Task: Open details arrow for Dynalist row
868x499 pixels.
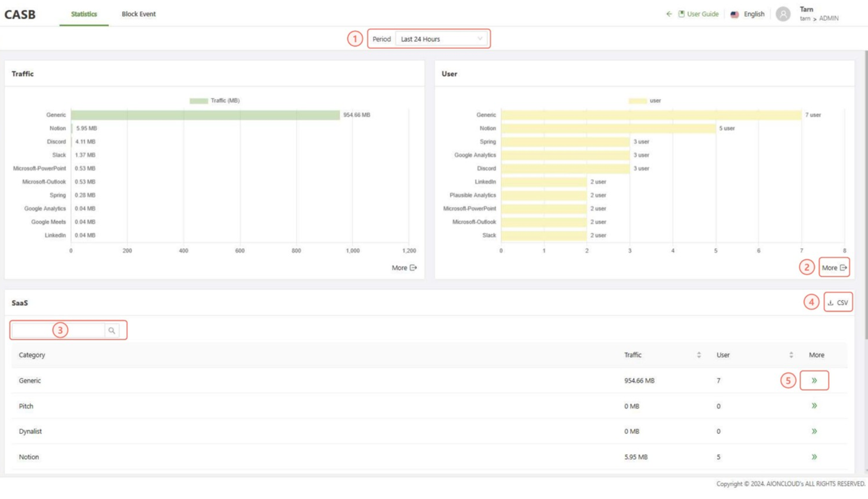Action: (x=814, y=431)
